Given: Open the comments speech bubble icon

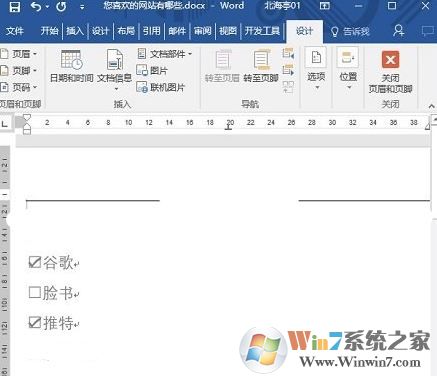Looking at the screenshot, I should coord(428,31).
